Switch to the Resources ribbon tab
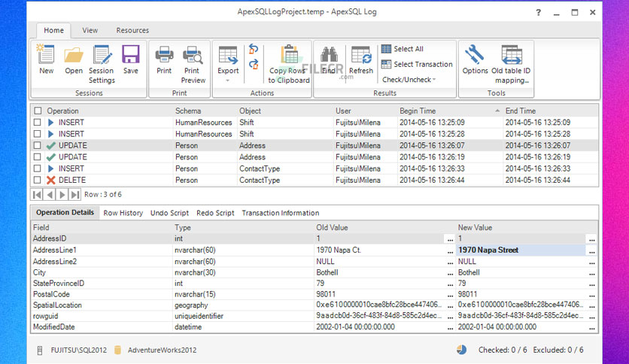The image size is (629, 364). [132, 31]
